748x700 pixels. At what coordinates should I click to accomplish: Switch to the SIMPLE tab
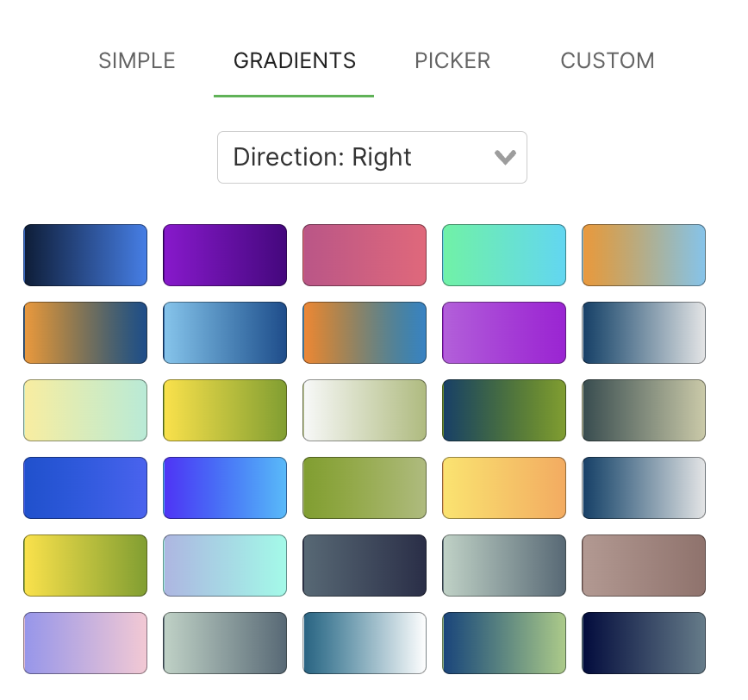(137, 61)
